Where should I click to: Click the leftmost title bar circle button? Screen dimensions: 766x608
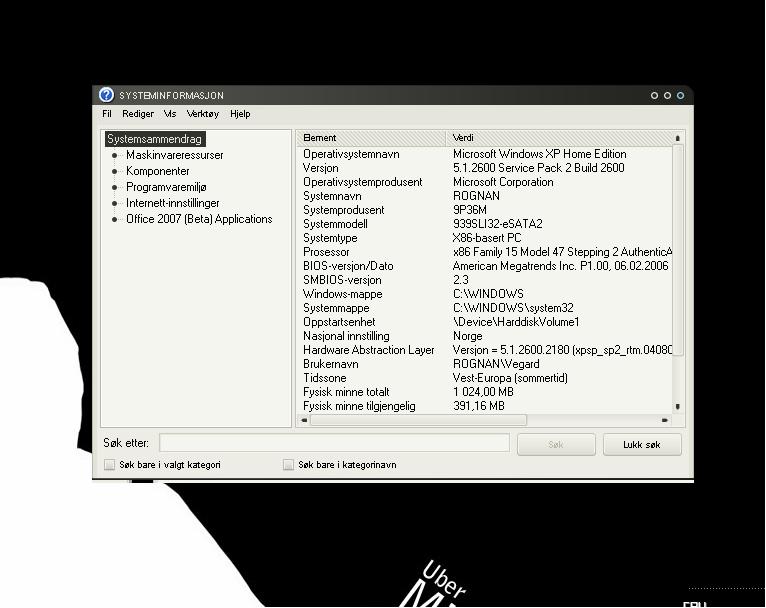(x=655, y=96)
